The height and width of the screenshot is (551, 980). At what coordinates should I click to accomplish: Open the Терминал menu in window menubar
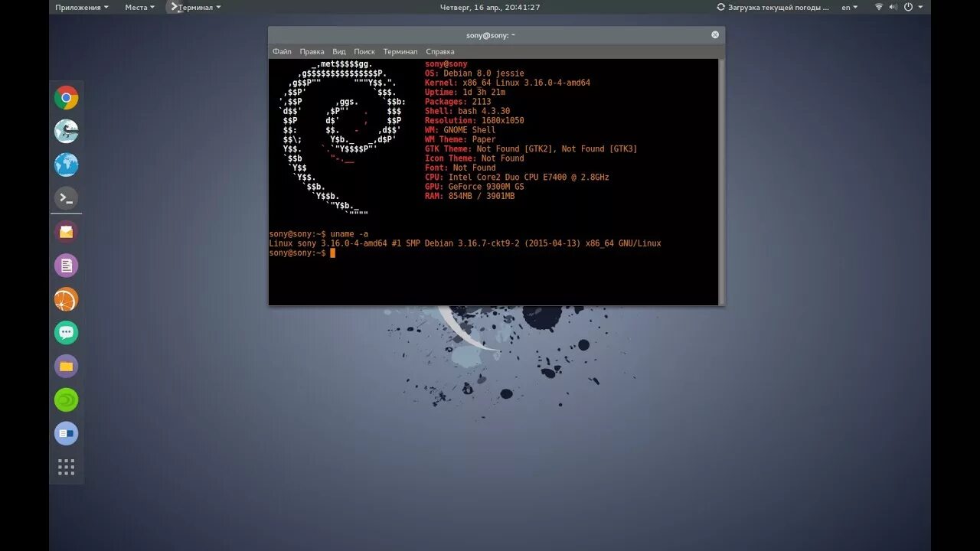400,51
